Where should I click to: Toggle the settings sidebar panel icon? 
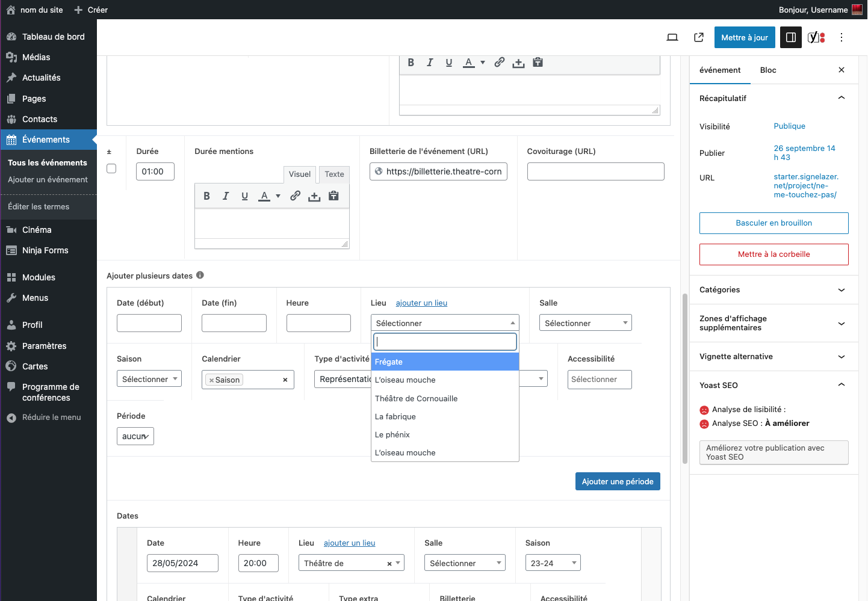[x=791, y=37]
